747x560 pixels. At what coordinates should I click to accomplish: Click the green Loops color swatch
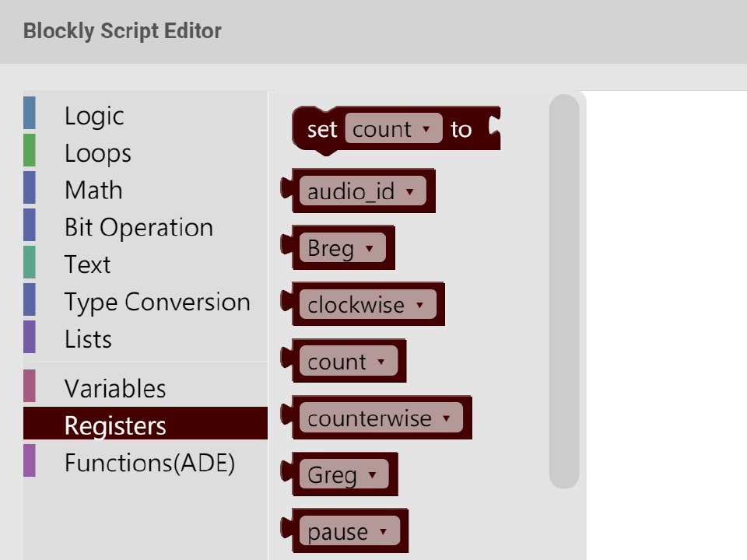coord(30,151)
